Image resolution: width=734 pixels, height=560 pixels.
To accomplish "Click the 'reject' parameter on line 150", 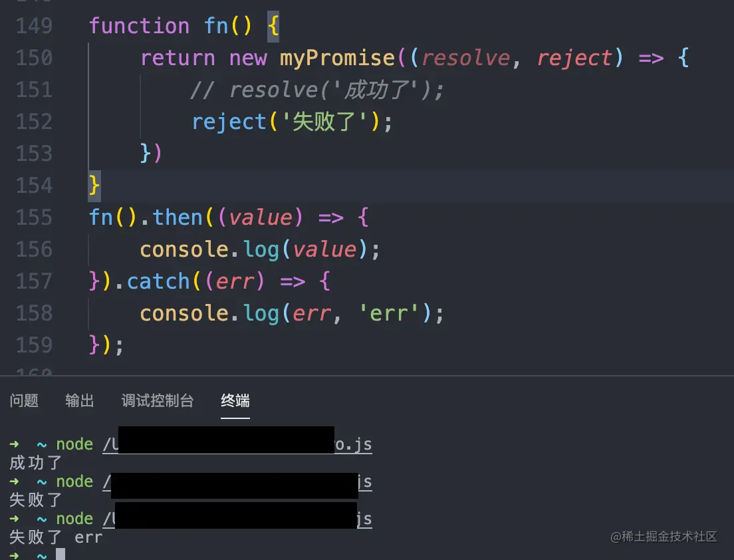I will pyautogui.click(x=574, y=59).
